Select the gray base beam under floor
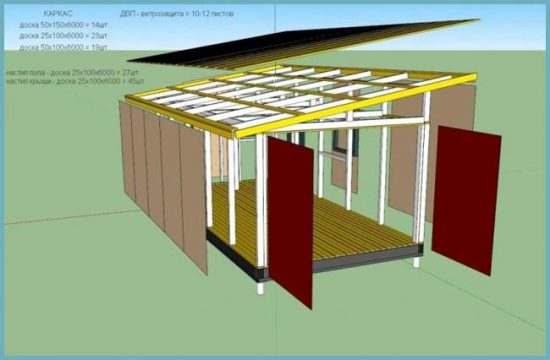Viewport: 550px width, 360px height. [367, 259]
